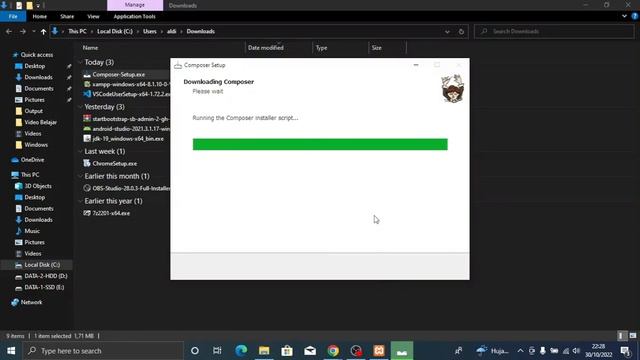Viewport: 640px width, 360px height.
Task: Open XAMPP from the taskbar
Action: click(x=379, y=351)
